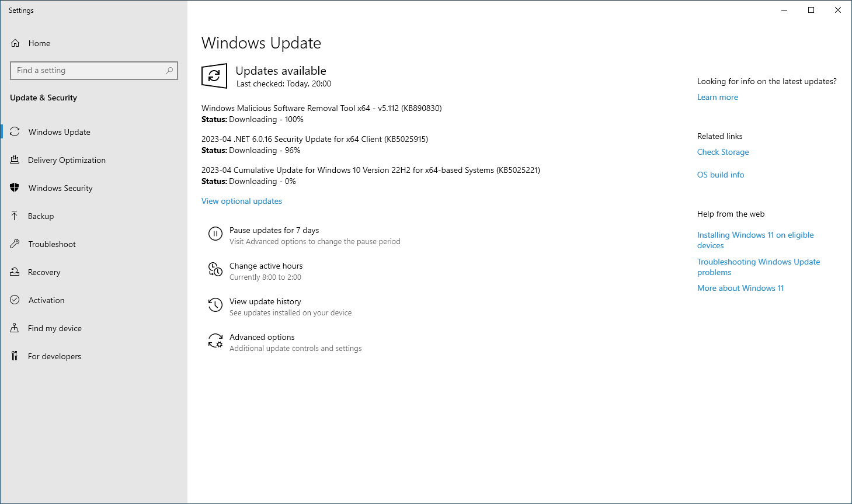The height and width of the screenshot is (504, 852).
Task: Navigate to Recovery settings
Action: 44,272
